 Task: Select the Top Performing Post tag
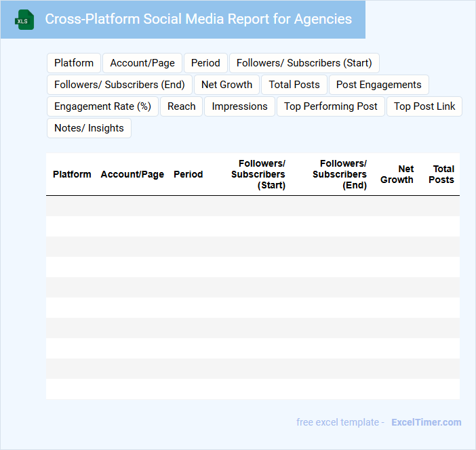pos(331,106)
